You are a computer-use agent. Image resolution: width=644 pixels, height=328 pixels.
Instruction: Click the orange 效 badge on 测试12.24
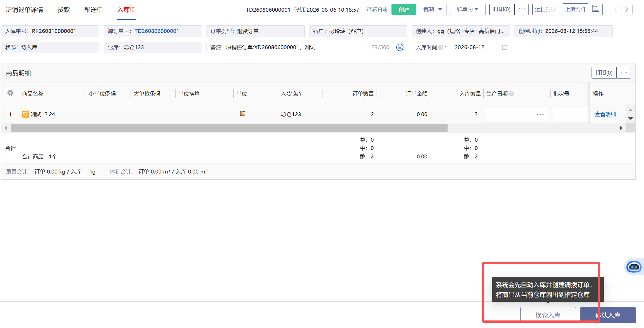click(x=25, y=114)
